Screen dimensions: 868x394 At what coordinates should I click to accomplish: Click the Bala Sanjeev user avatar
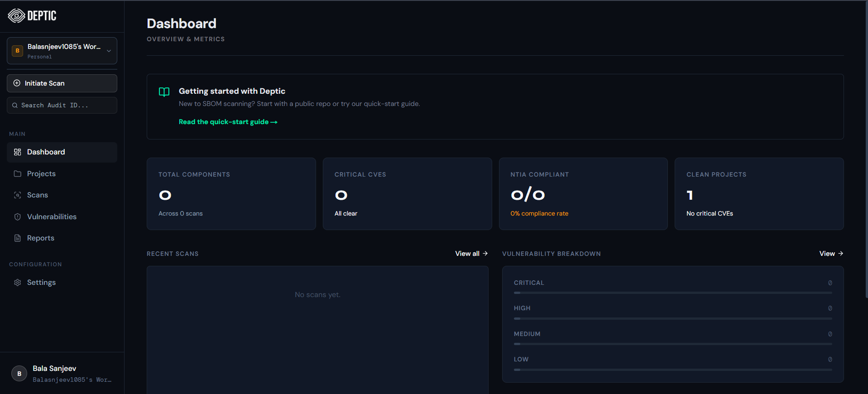[19, 374]
